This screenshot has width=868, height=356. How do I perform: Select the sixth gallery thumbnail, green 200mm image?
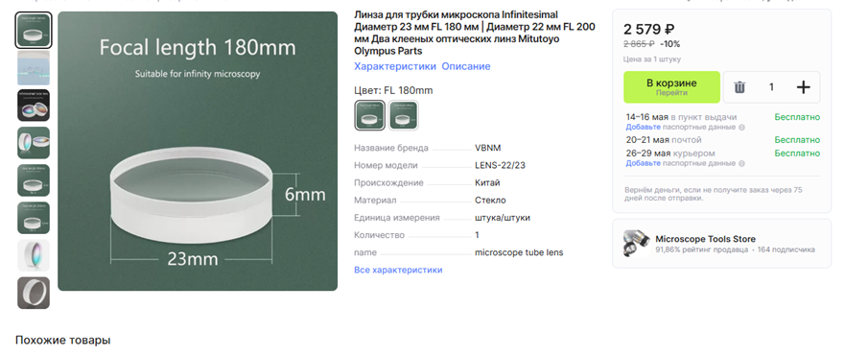point(34,218)
